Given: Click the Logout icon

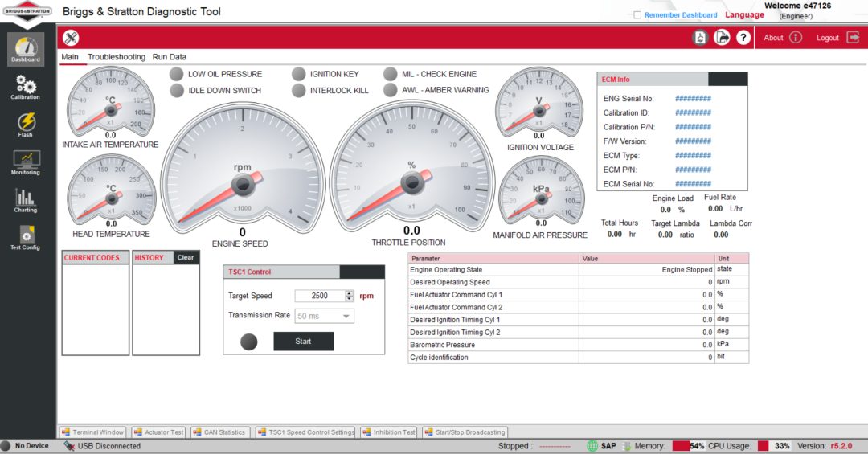Looking at the screenshot, I should (x=853, y=38).
